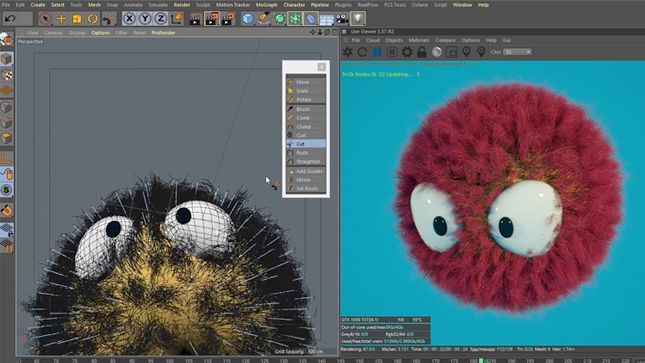Image resolution: width=645 pixels, height=363 pixels.
Task: Open the Help menu in main menu bar
Action: point(483,5)
